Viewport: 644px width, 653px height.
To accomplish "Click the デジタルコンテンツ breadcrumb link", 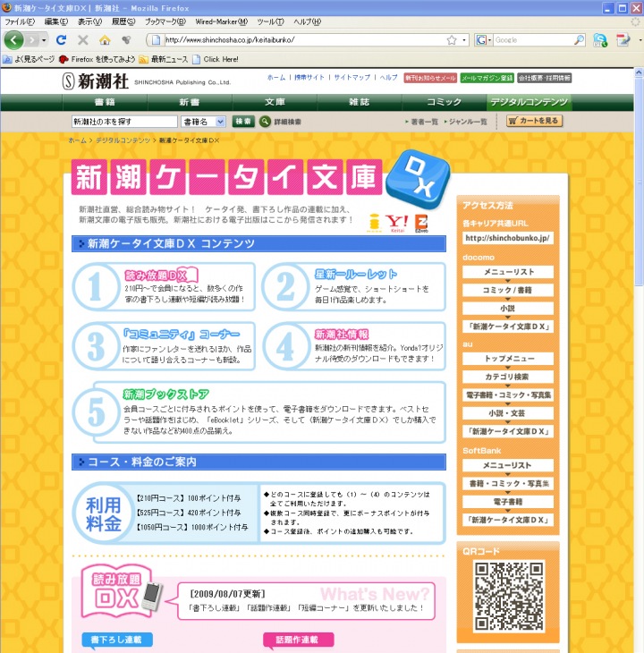I will (123, 140).
